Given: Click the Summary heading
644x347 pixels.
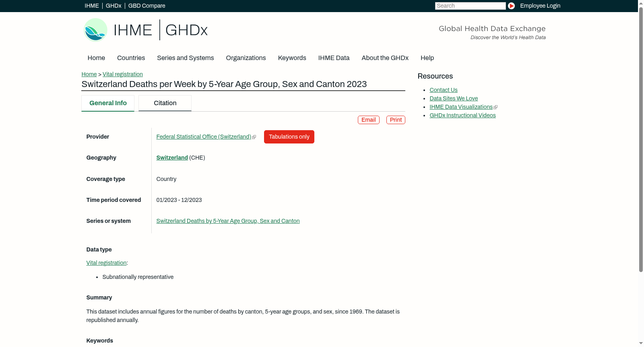Looking at the screenshot, I should click(99, 298).
